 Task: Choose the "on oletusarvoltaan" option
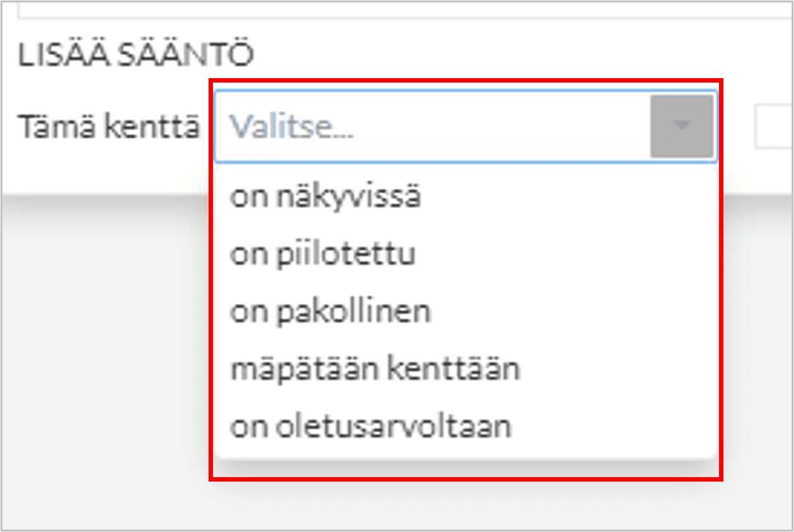click(x=371, y=427)
